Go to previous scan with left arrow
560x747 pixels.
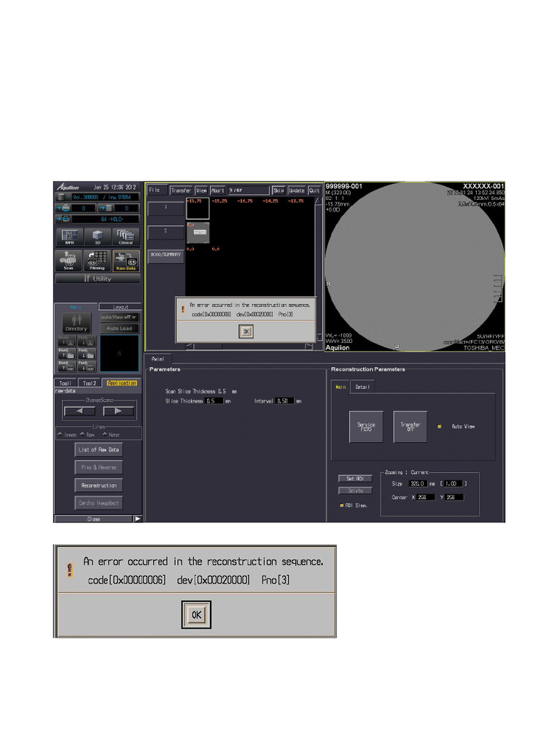click(79, 411)
